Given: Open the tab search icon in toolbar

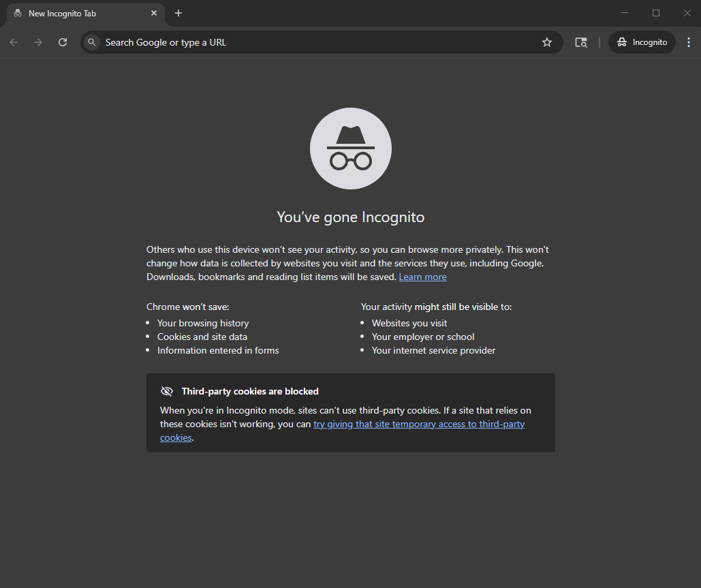Looking at the screenshot, I should click(581, 42).
